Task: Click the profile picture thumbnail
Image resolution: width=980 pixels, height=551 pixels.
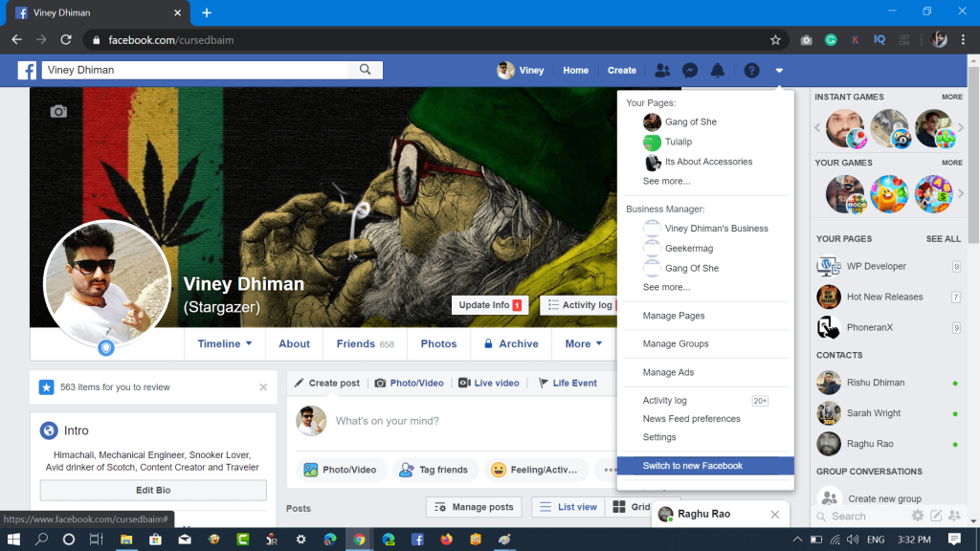Action: click(x=107, y=283)
